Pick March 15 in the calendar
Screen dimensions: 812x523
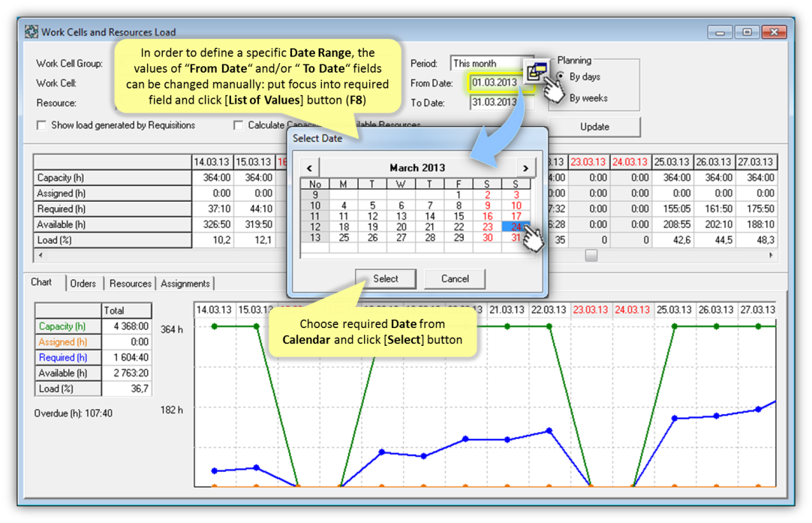point(459,216)
